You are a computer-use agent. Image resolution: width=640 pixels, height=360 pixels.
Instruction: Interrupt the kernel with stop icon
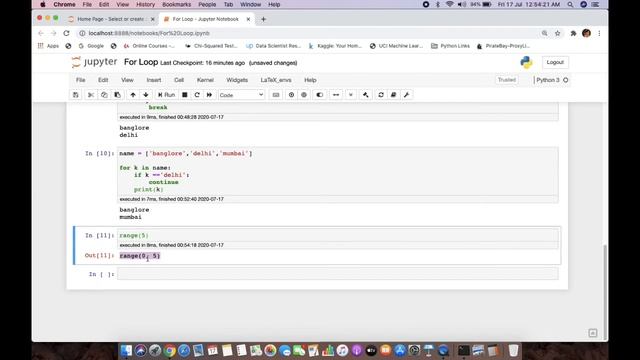point(184,95)
